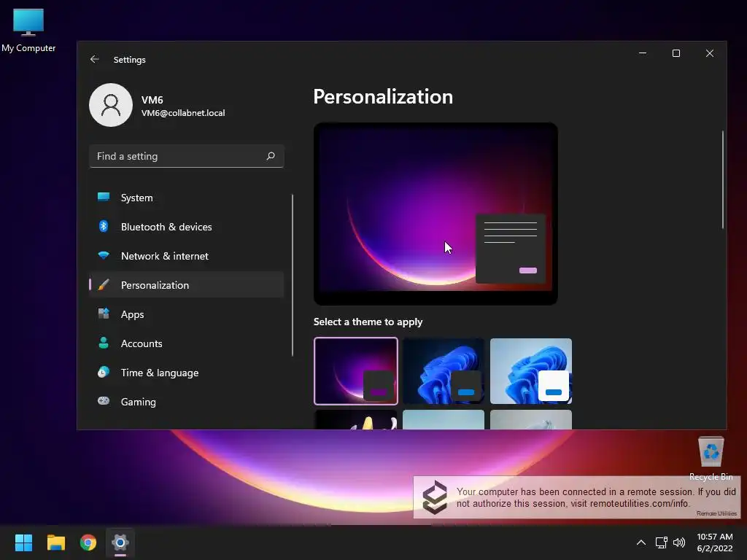747x560 pixels.
Task: Click the main page vertical scrollbar
Action: (x=723, y=179)
